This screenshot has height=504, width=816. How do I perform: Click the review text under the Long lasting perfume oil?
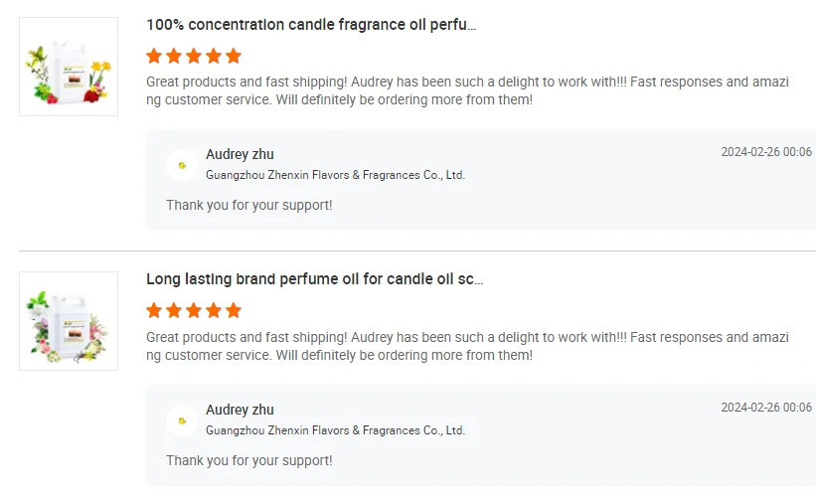coord(467,346)
